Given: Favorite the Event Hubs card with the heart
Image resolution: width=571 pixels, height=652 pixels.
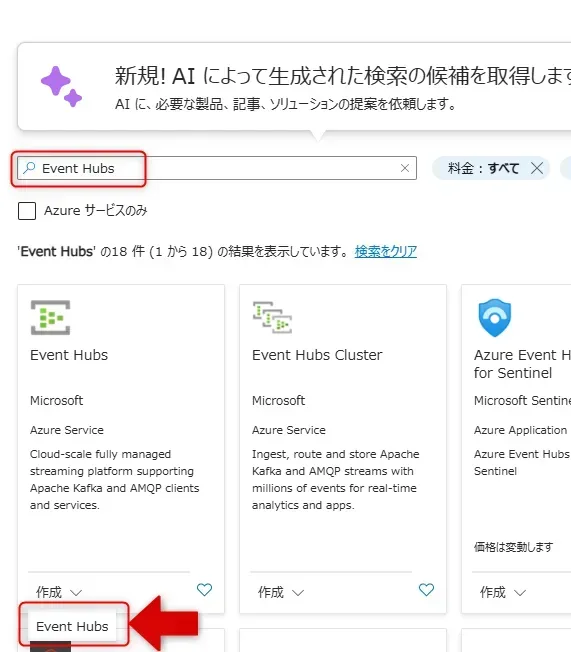Looking at the screenshot, I should 204,589.
